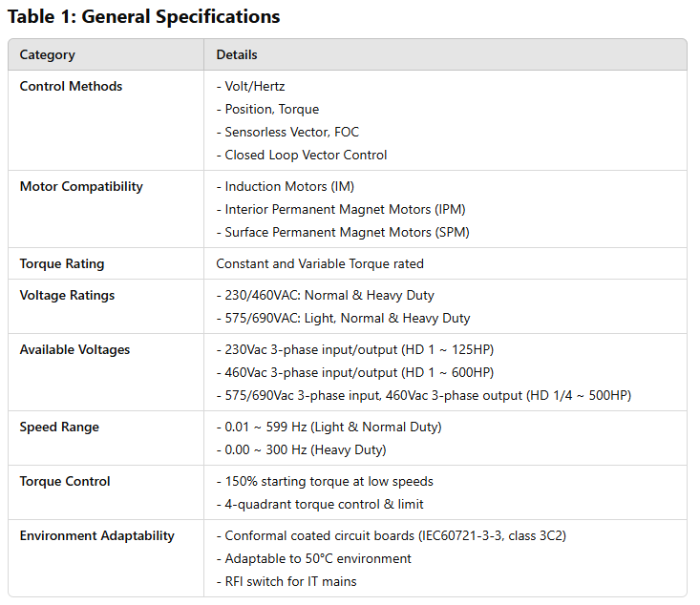Click the Table 1: General Specifications heading
This screenshot has width=700, height=605.
(143, 16)
